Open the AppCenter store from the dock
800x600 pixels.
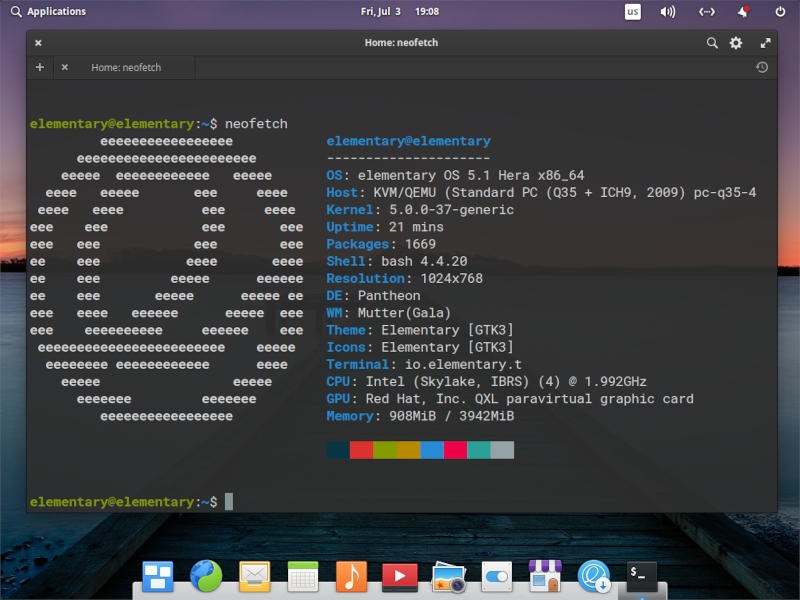(543, 577)
